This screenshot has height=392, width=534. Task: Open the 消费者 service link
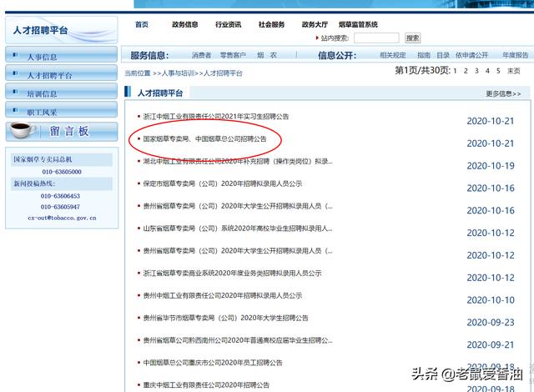pyautogui.click(x=202, y=55)
